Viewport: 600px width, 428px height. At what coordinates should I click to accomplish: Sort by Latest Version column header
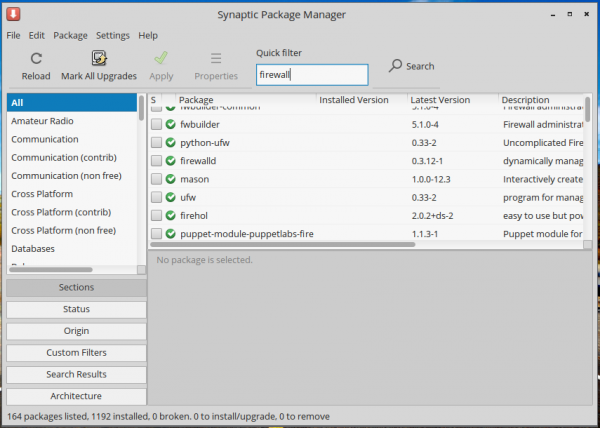[453, 100]
